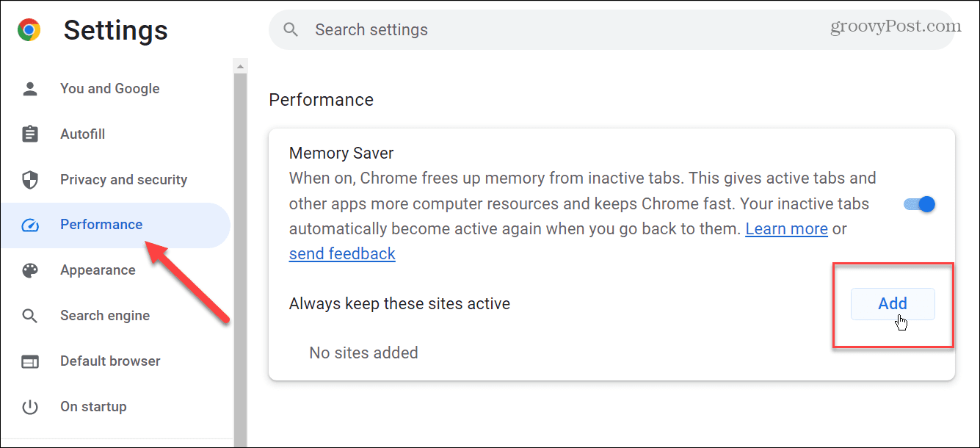The height and width of the screenshot is (448, 980).
Task: Click the sidebar scrollbar up arrow
Action: pyautogui.click(x=240, y=66)
